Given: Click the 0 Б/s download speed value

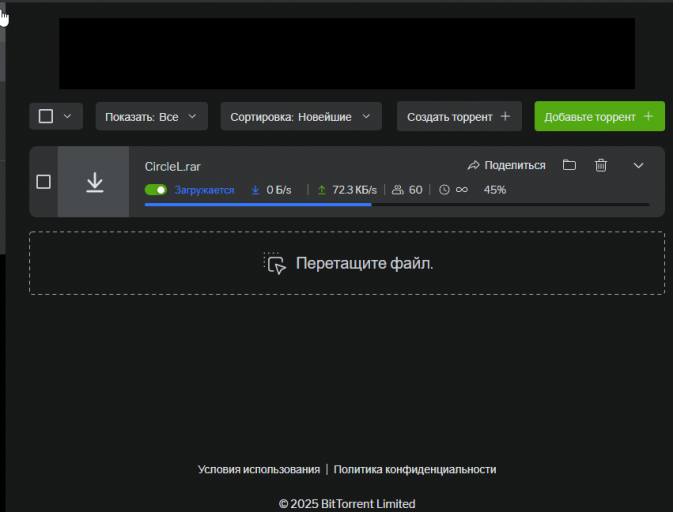Looking at the screenshot, I should (279, 190).
